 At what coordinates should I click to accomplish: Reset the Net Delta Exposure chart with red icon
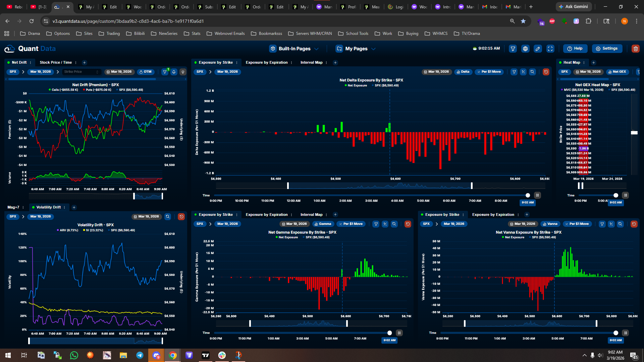(x=546, y=72)
